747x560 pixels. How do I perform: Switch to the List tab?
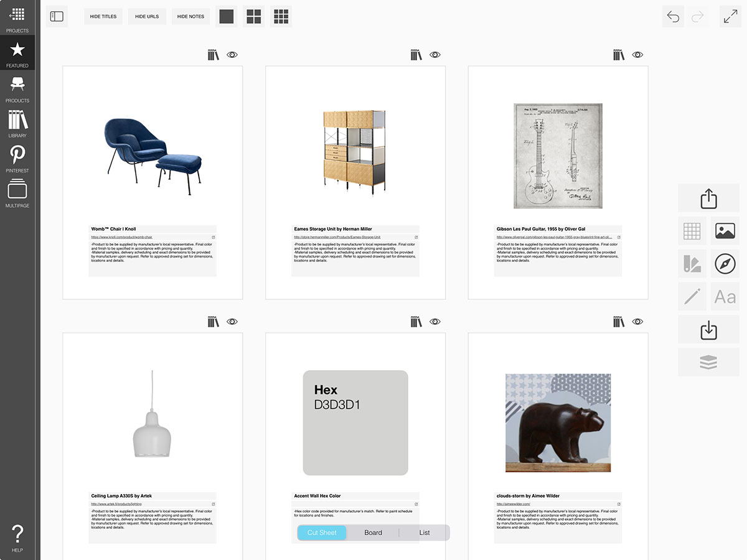(x=424, y=533)
